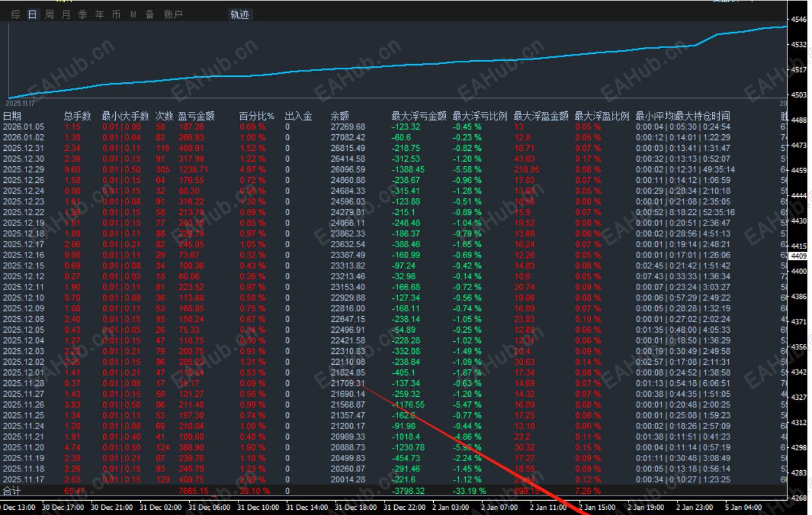Click floating profit value 218.95
The height and width of the screenshot is (515, 812).
(x=527, y=170)
